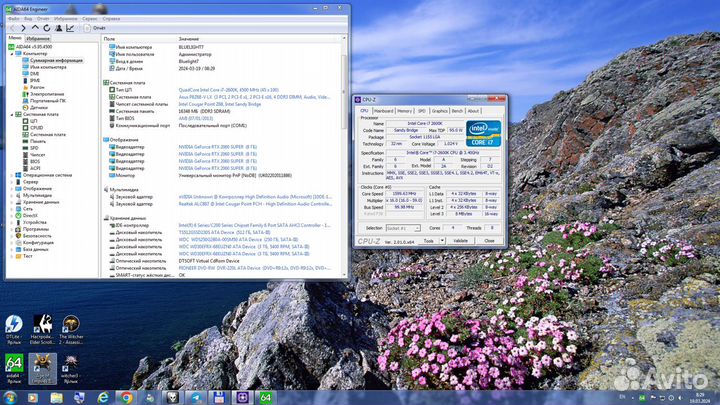Image resolution: width=720 pixels, height=405 pixels.
Task: Switch to the Избранное tab in AIDA64
Action: click(x=38, y=39)
